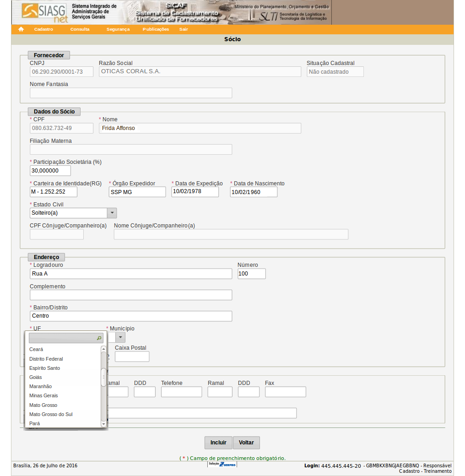Expand the Estado Civil dropdown
Screen dimensions: 465x476
click(112, 213)
